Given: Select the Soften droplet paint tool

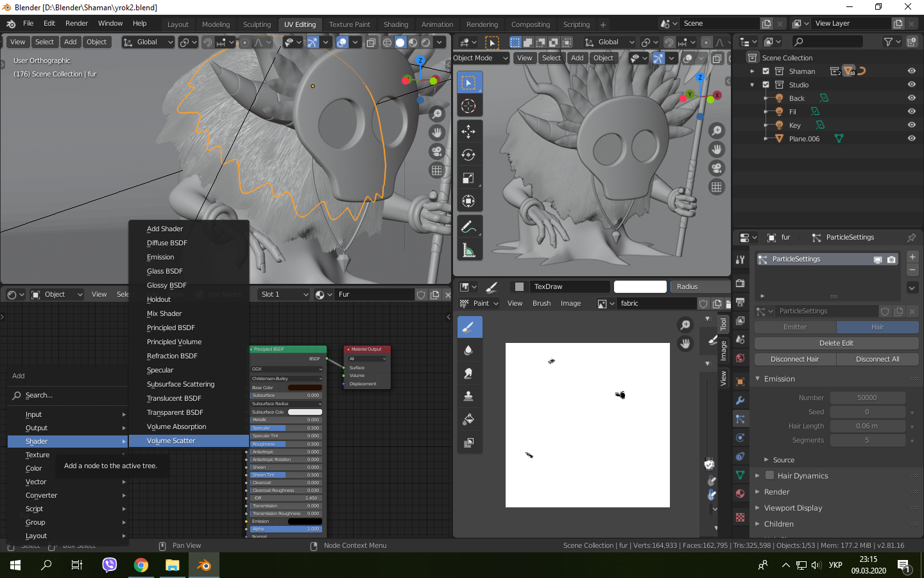Looking at the screenshot, I should click(x=468, y=350).
